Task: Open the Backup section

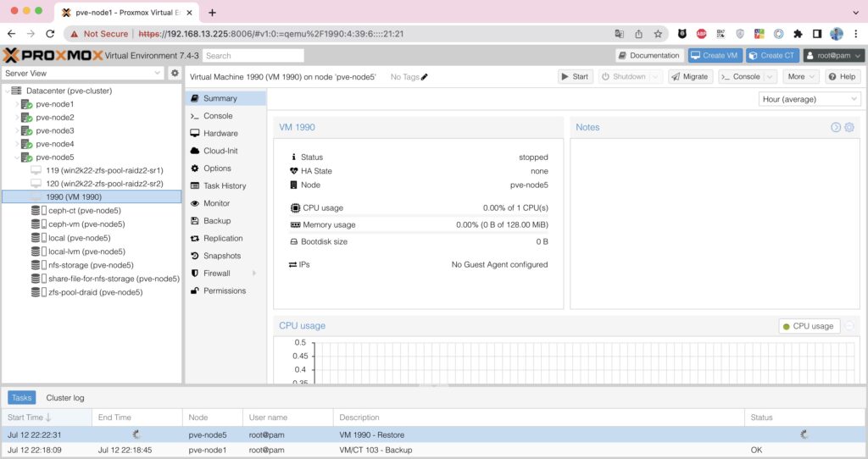Action: (225, 221)
